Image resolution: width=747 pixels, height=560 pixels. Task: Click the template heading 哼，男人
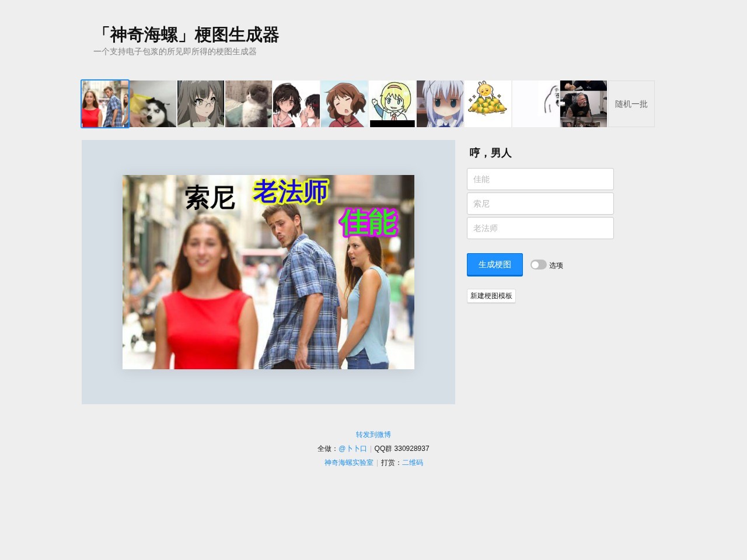point(491,153)
